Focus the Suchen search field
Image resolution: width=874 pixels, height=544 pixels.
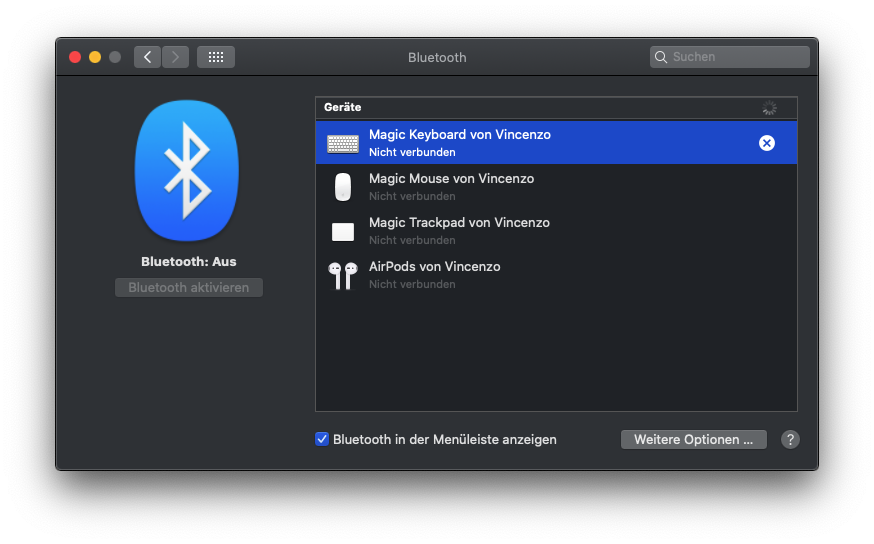729,57
